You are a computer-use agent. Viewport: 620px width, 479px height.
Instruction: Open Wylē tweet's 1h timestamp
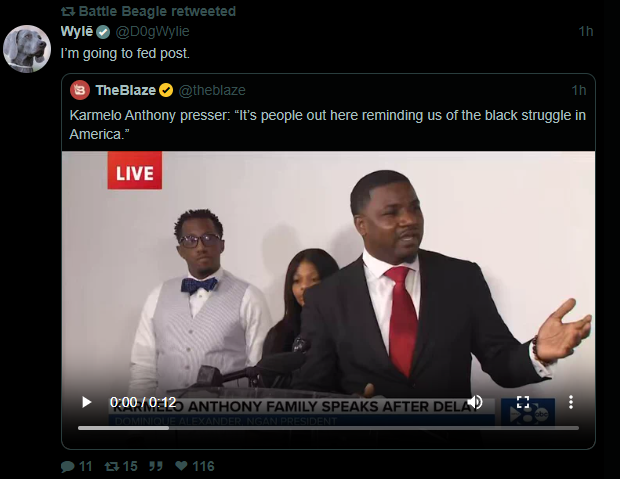[586, 31]
